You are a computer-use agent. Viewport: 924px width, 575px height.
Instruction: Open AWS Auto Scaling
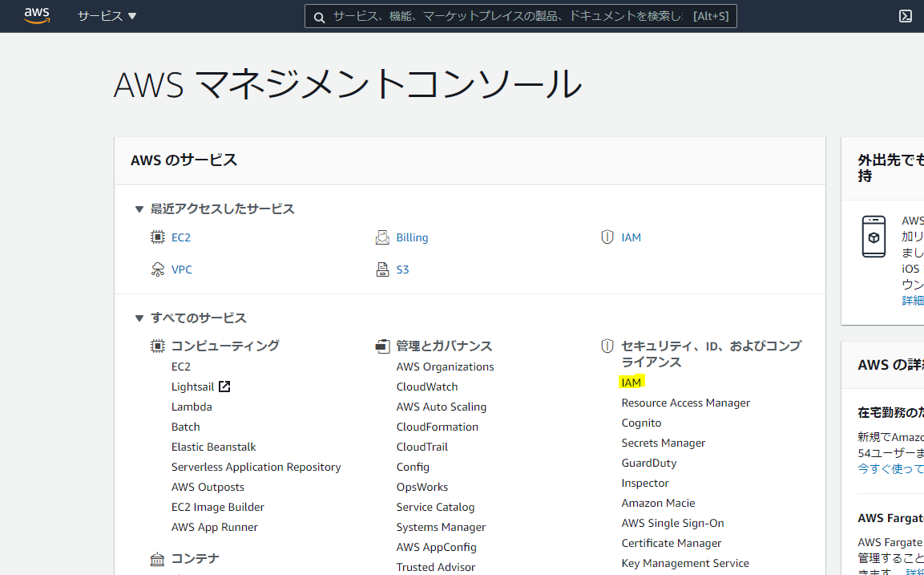point(442,407)
